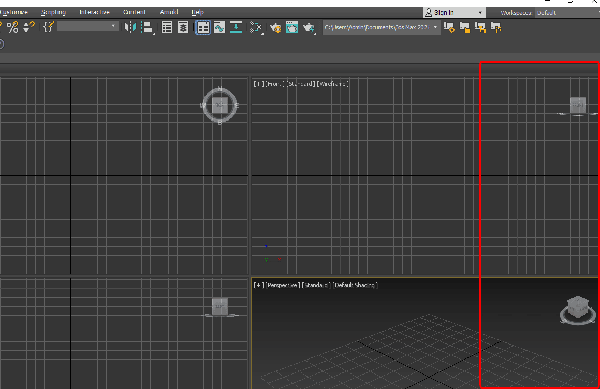Open the Content menu
The image size is (600, 389).
[x=134, y=12]
